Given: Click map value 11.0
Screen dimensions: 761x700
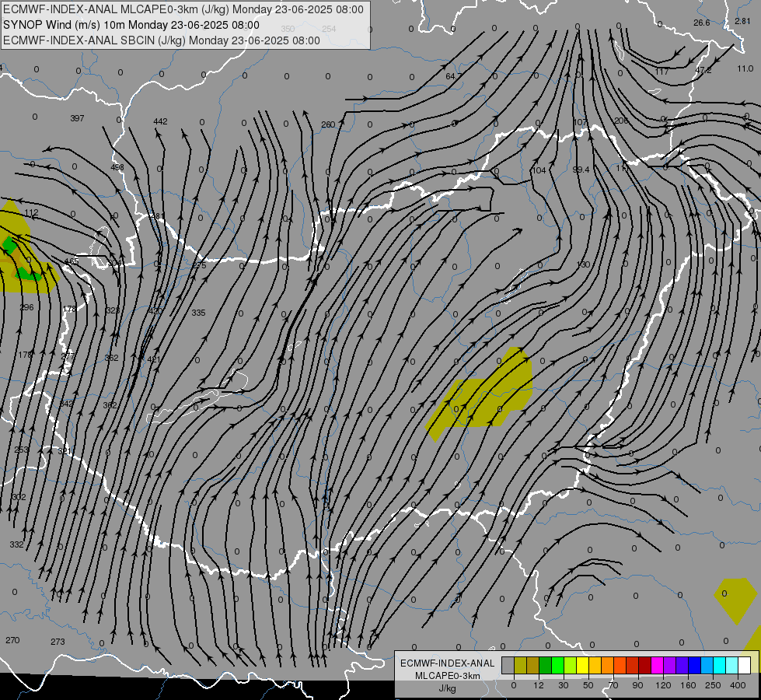Looking at the screenshot, I should [745, 68].
